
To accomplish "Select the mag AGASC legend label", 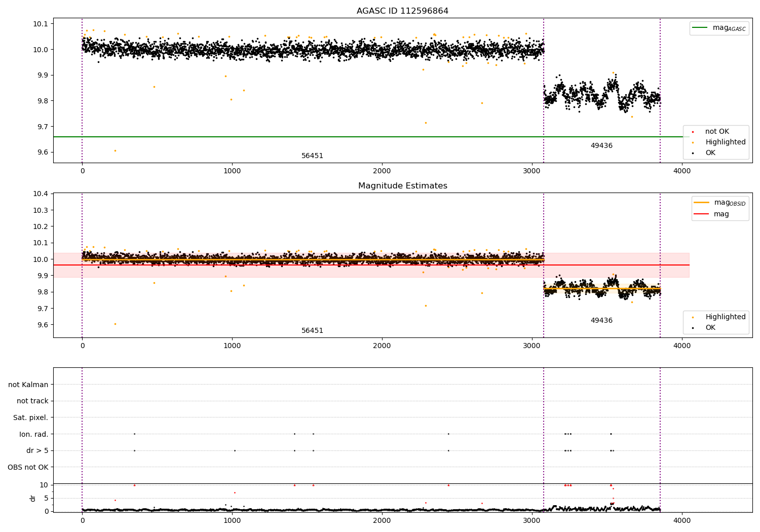I will tap(729, 28).
